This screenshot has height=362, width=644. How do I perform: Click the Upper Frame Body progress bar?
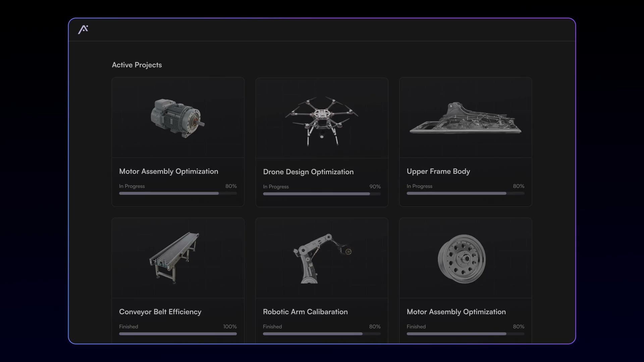(x=466, y=193)
